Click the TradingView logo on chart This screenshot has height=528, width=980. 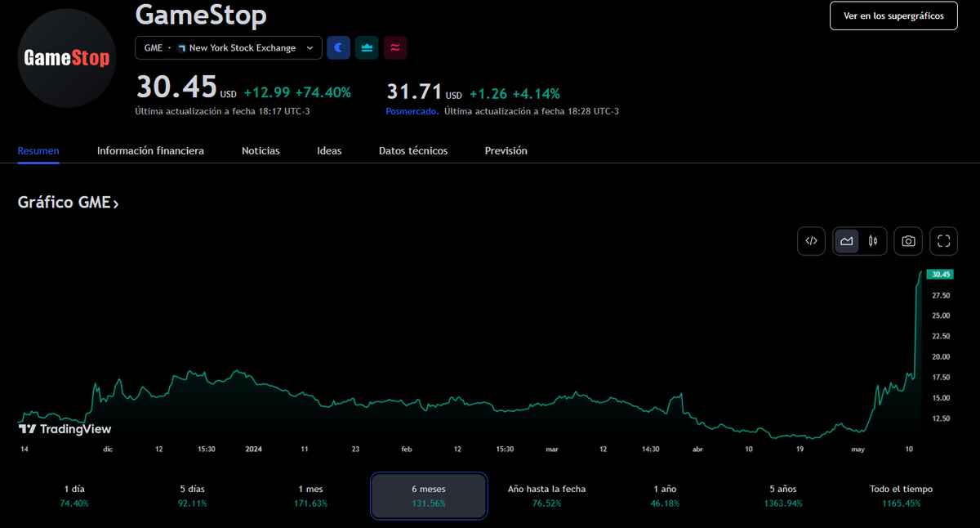point(65,429)
